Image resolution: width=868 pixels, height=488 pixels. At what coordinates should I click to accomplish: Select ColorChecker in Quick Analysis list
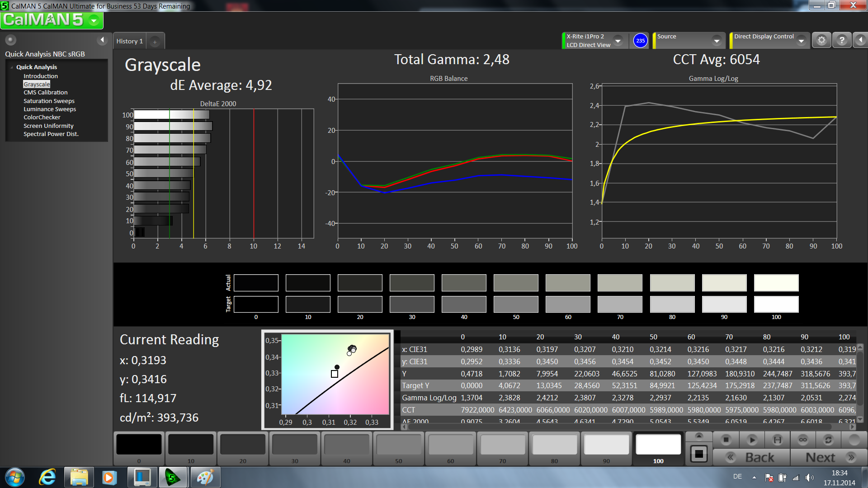coord(42,117)
